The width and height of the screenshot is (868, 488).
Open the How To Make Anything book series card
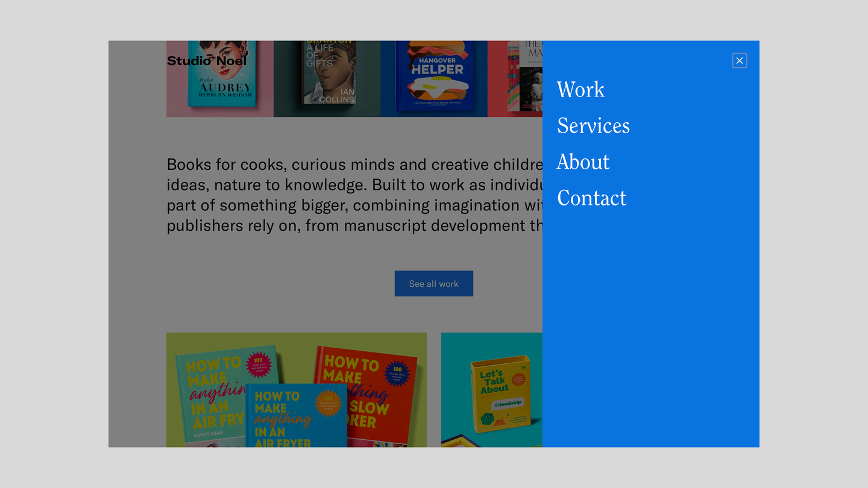pos(297,390)
